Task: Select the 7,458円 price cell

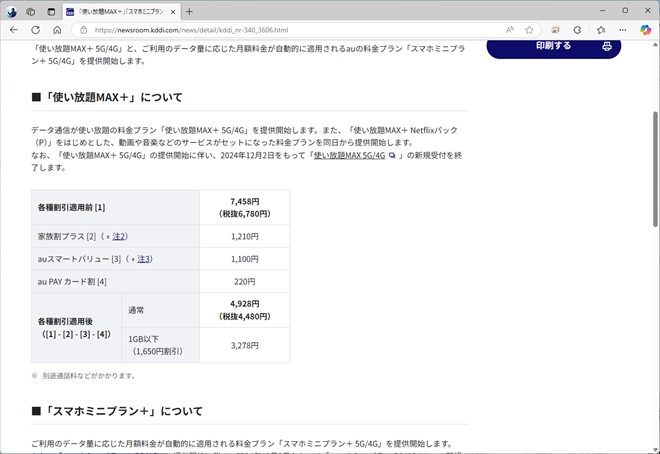Action: click(245, 207)
